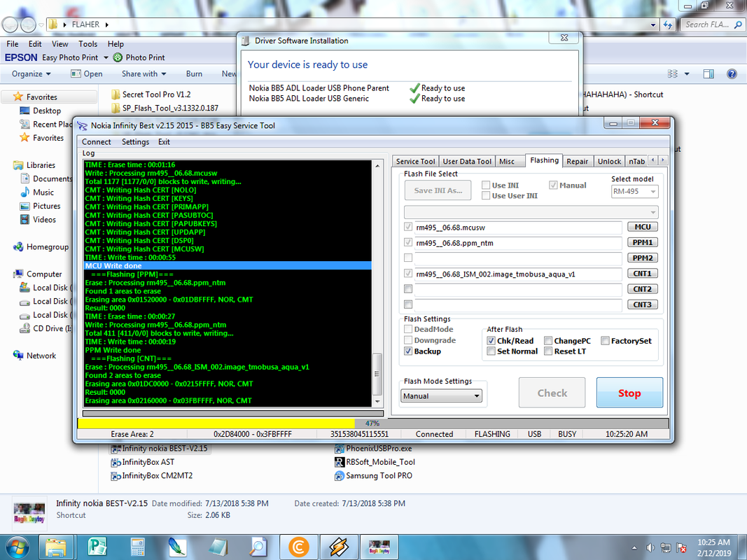The height and width of the screenshot is (560, 747).
Task: Switch to Repair tab
Action: (x=578, y=162)
